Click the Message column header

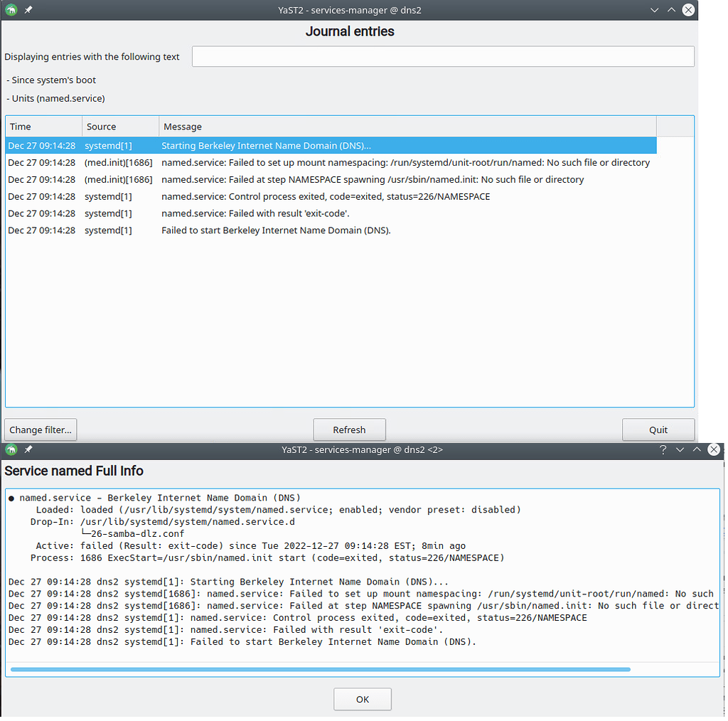click(407, 127)
